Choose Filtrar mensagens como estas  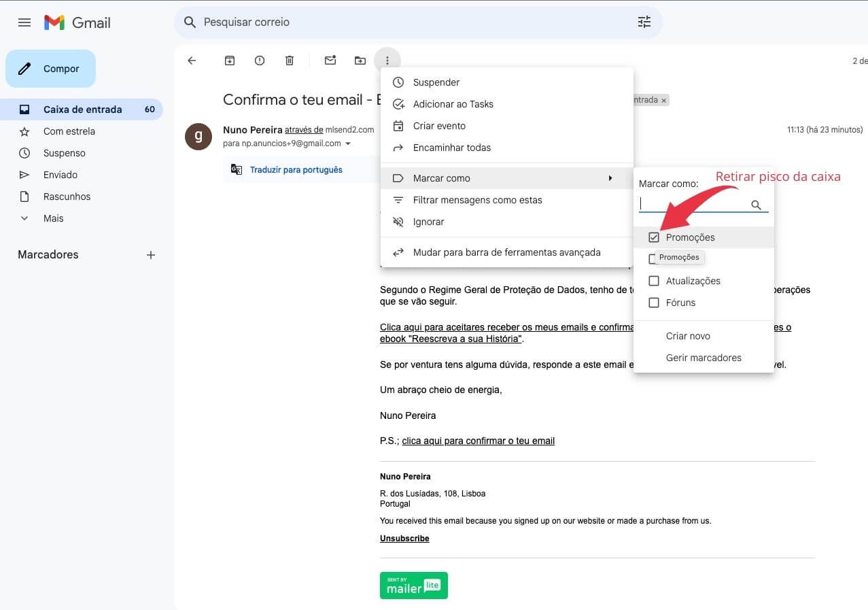[477, 200]
